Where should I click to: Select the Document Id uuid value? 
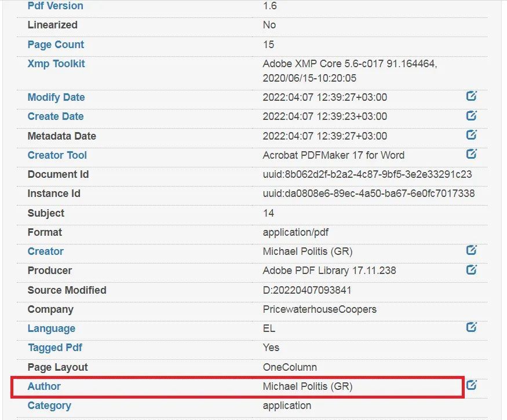(367, 174)
